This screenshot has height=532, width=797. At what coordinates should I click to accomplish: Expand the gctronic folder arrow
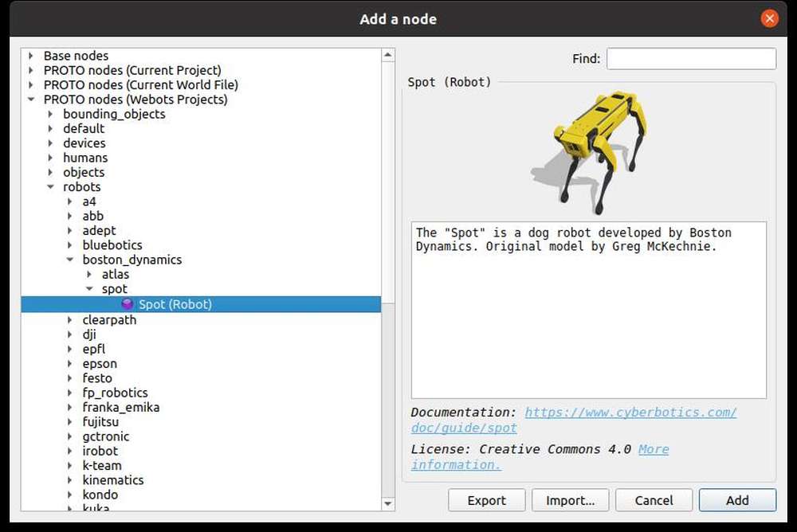[69, 436]
